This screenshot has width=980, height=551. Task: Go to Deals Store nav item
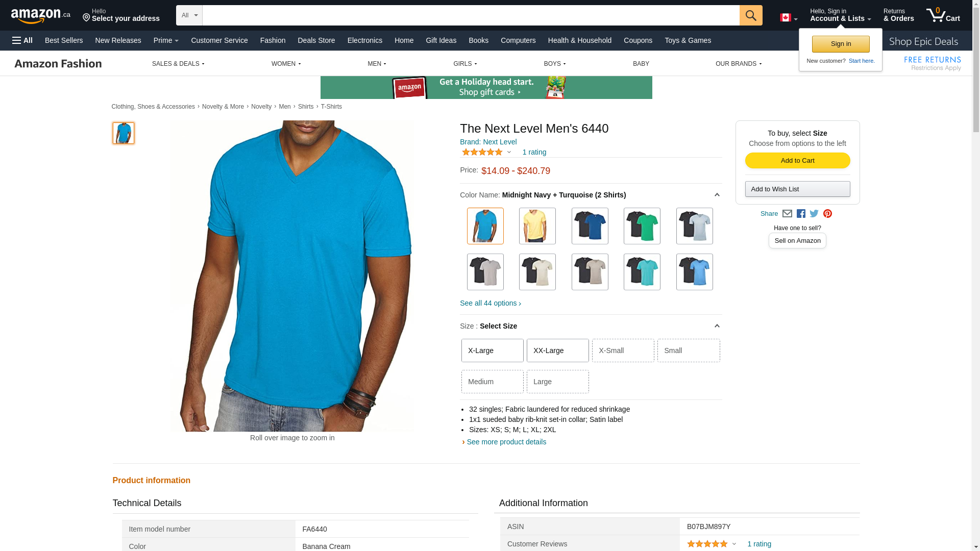[316, 40]
